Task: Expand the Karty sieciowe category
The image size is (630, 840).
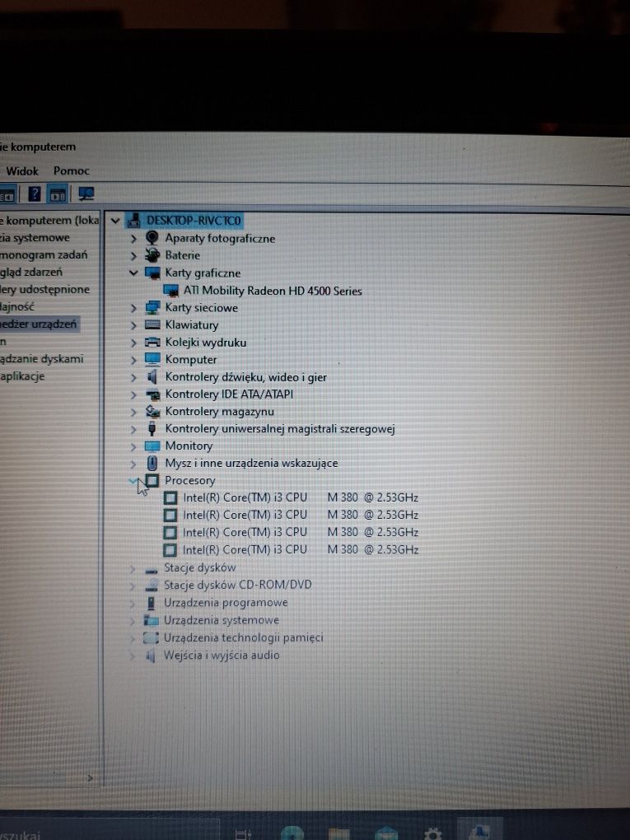Action: (134, 308)
